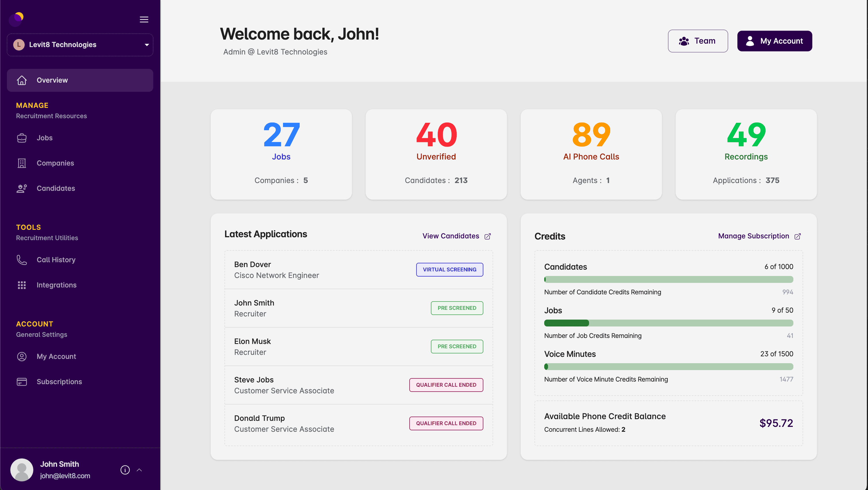Click the Voice Minutes progress bar
The image size is (868, 490).
pos(669,366)
